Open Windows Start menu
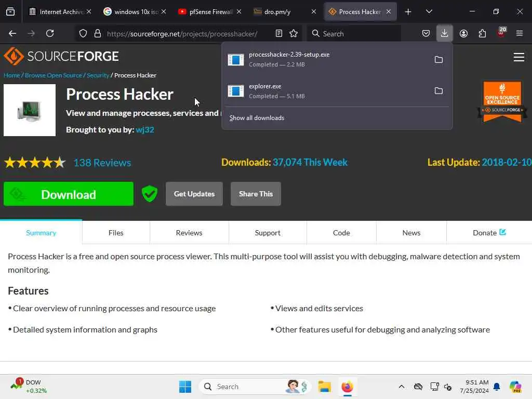Screen dimensions: 532x399 click(185, 387)
